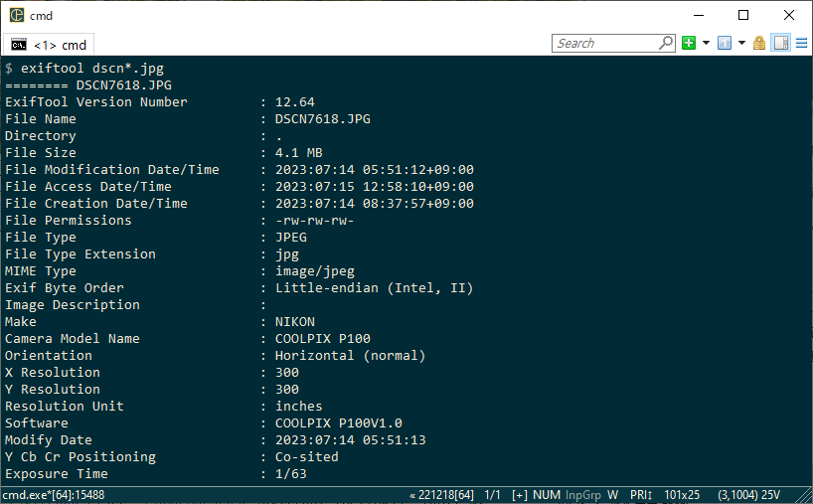This screenshot has width=813, height=504.
Task: Click Software value COOLPIX P100V1.0
Action: click(x=339, y=423)
